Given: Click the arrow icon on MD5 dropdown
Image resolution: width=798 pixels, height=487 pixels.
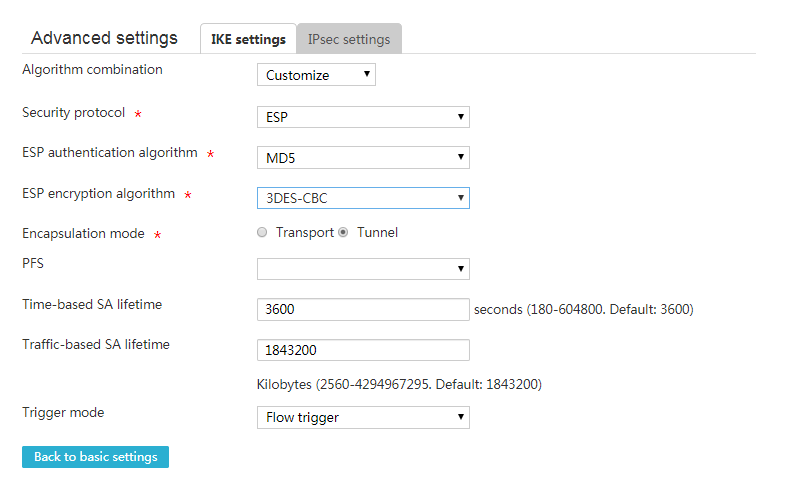Looking at the screenshot, I should coord(461,157).
